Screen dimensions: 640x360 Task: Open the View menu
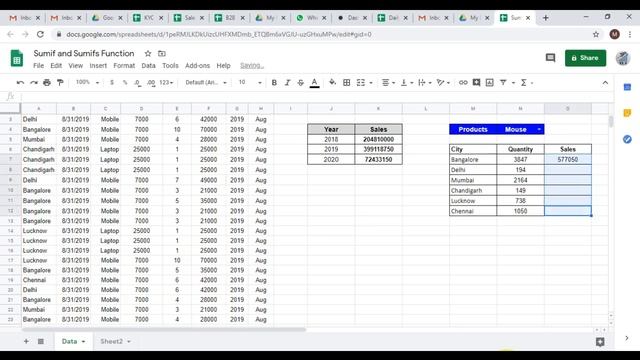(76, 65)
